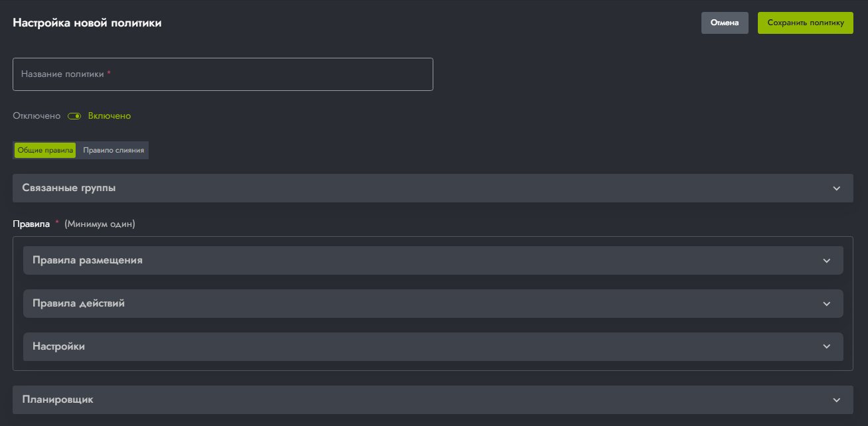Expand the Правила размещения section title
Screen dimensions: 868x426
pos(88,261)
